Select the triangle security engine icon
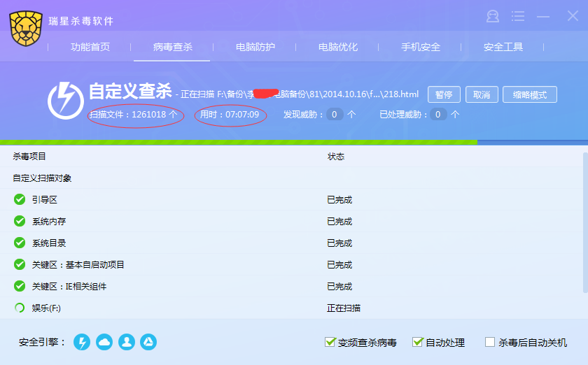Viewport: 588px width, 365px height. click(148, 342)
